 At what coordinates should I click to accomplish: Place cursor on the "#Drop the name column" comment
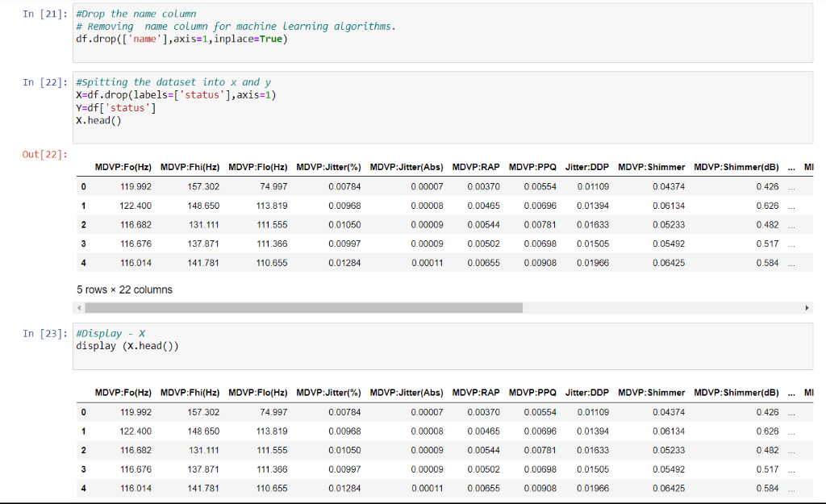coord(136,15)
